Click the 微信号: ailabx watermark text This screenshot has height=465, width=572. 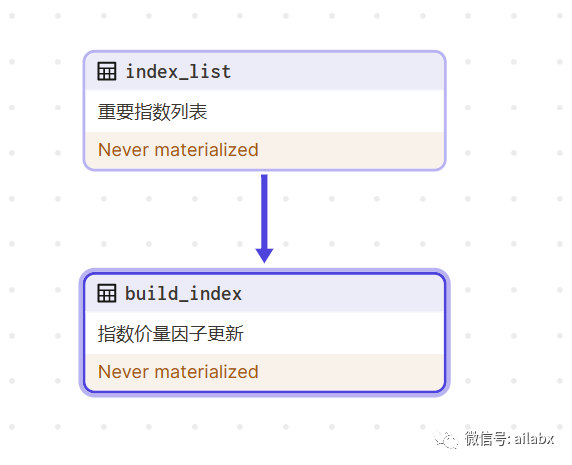tap(509, 438)
